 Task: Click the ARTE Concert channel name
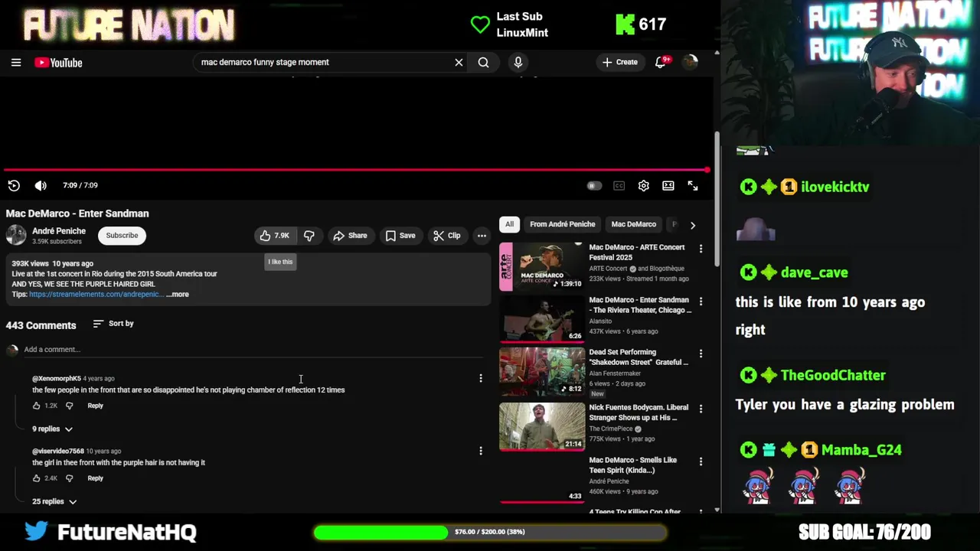pos(608,269)
